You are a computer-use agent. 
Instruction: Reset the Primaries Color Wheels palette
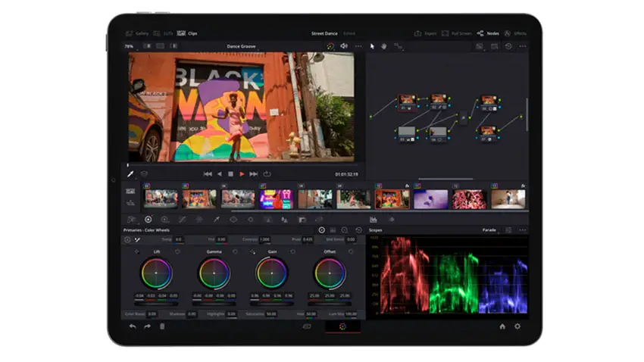[x=358, y=230]
